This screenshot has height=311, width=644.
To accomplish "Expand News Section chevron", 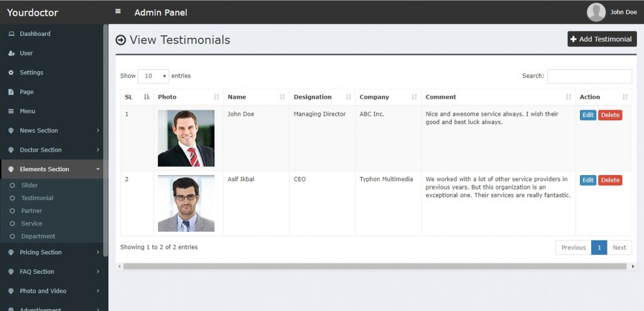I will (x=97, y=130).
